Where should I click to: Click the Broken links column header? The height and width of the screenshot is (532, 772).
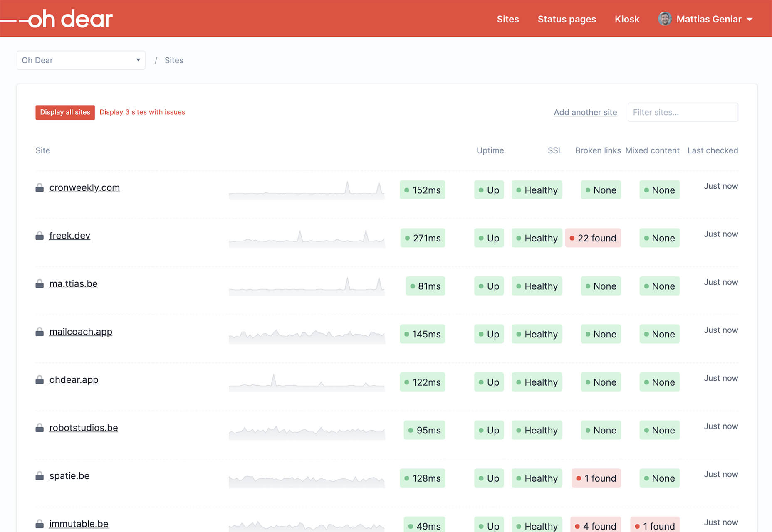tap(598, 150)
